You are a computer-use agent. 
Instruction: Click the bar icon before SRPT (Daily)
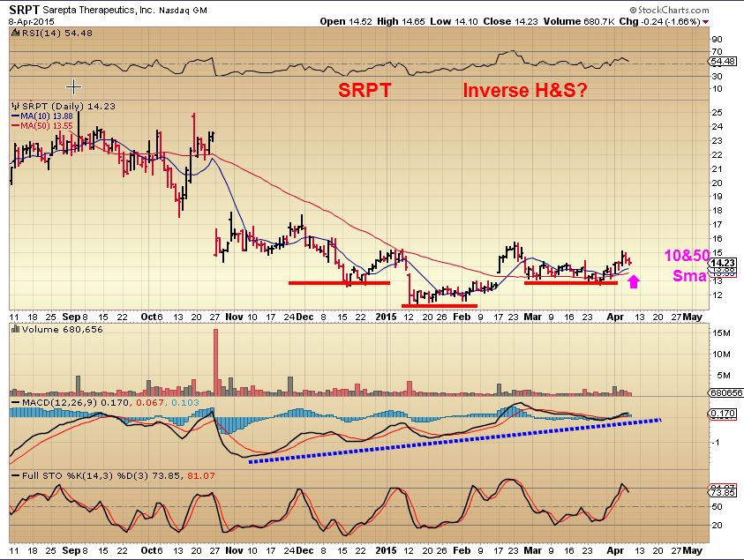pos(16,106)
